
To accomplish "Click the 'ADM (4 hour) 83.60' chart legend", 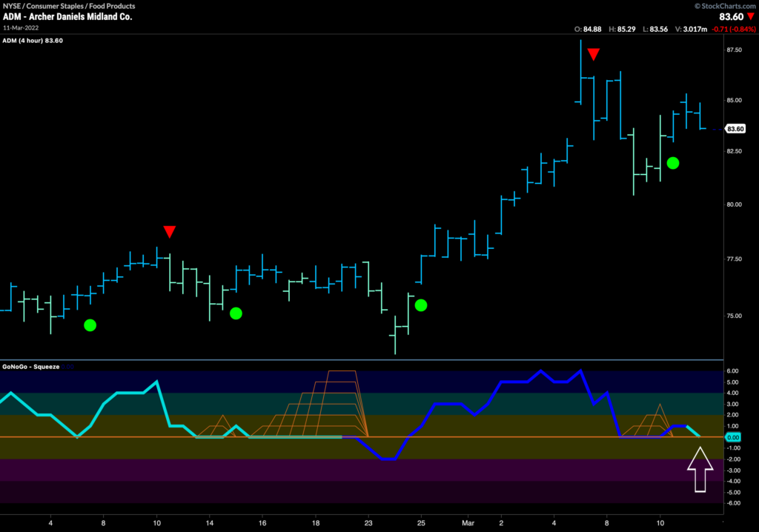I will point(33,41).
